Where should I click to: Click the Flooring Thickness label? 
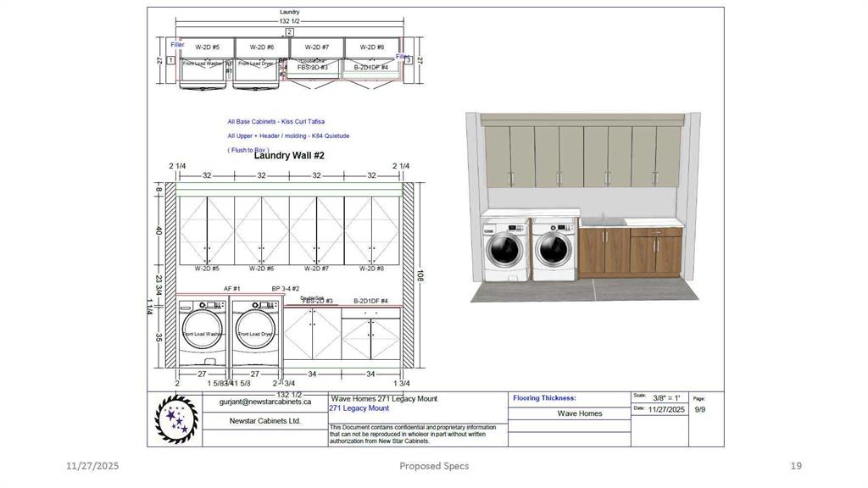click(x=544, y=397)
